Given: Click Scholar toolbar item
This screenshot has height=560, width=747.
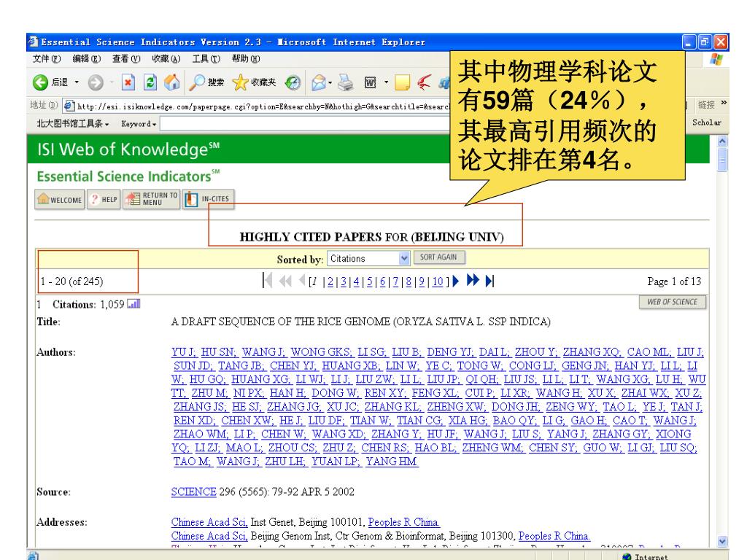Looking at the screenshot, I should click(706, 122).
